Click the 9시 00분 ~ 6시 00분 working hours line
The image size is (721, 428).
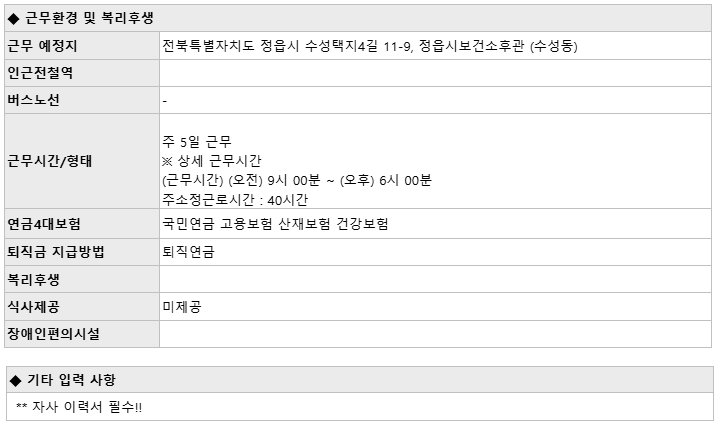pos(297,180)
